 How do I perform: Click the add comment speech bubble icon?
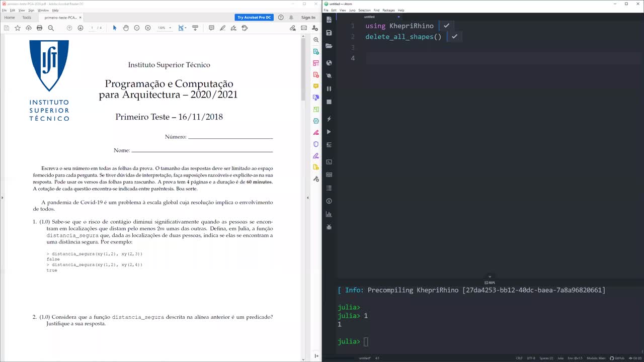click(211, 28)
